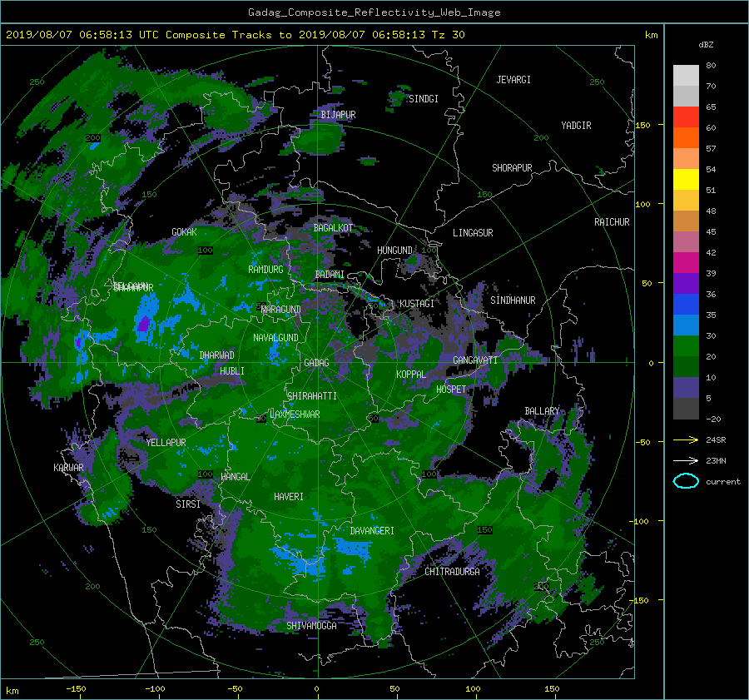749x700 pixels.
Task: Click the RAMDURG city label
Action: point(265,270)
